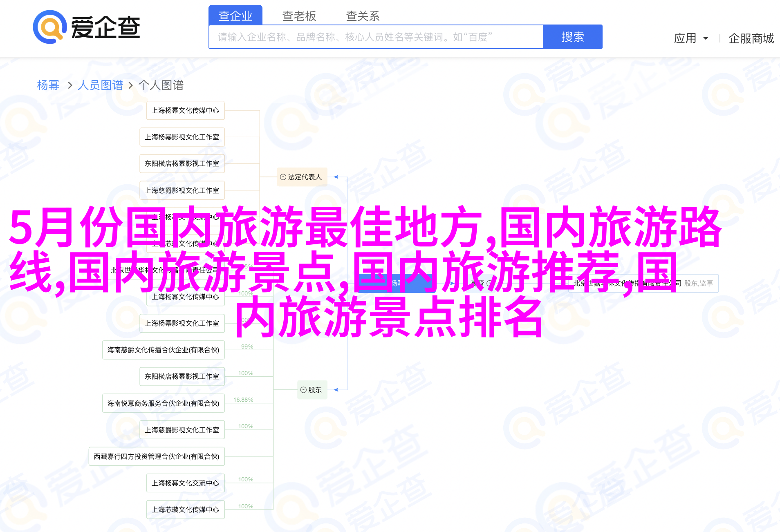The image size is (780, 532).
Task: Select 上海芯璇文化传媒中心 node under 股东
Action: point(186,510)
